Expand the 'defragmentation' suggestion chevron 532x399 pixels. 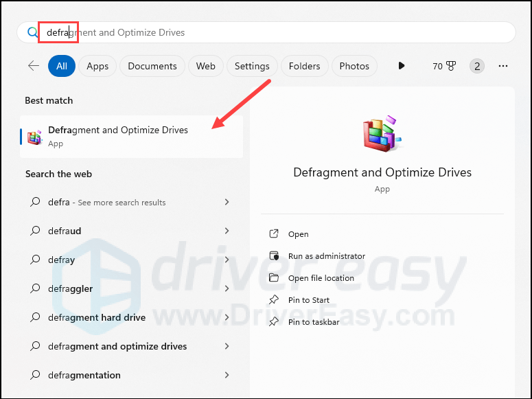coord(227,375)
